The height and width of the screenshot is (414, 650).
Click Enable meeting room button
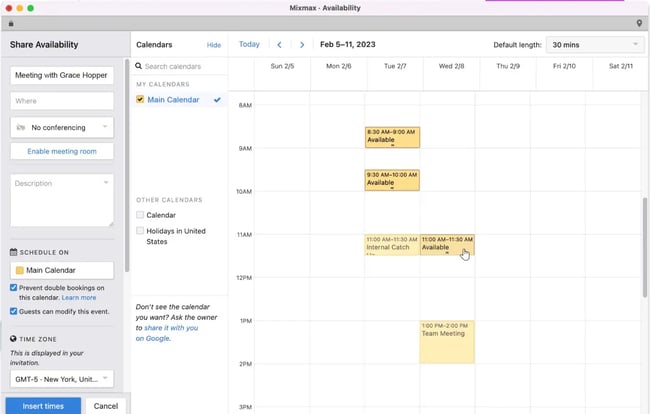[62, 151]
